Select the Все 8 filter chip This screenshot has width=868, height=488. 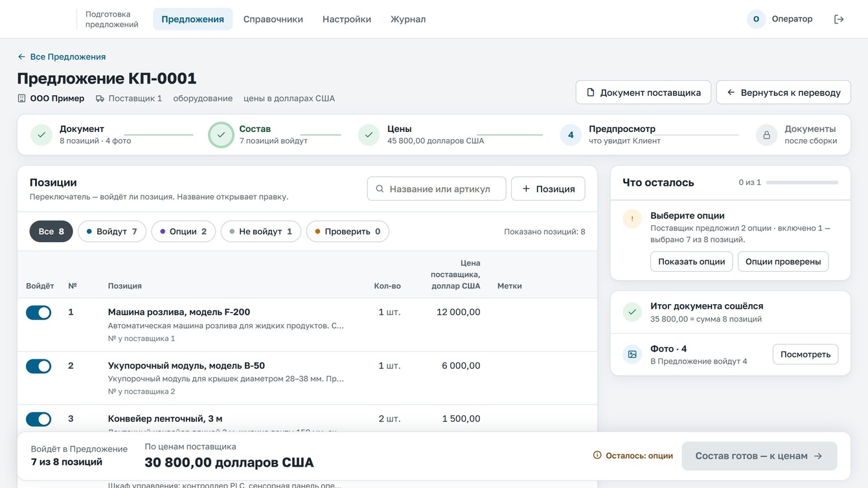pos(51,232)
